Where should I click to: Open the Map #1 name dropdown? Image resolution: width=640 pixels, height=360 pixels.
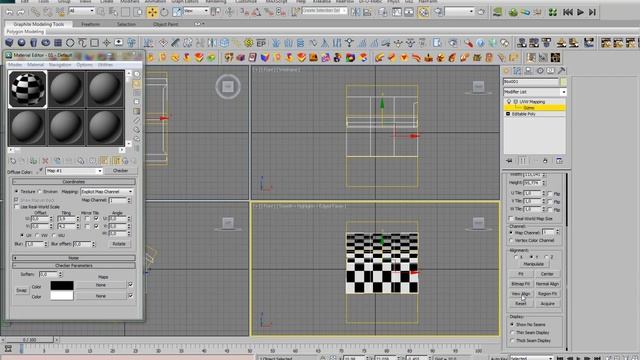click(74, 171)
